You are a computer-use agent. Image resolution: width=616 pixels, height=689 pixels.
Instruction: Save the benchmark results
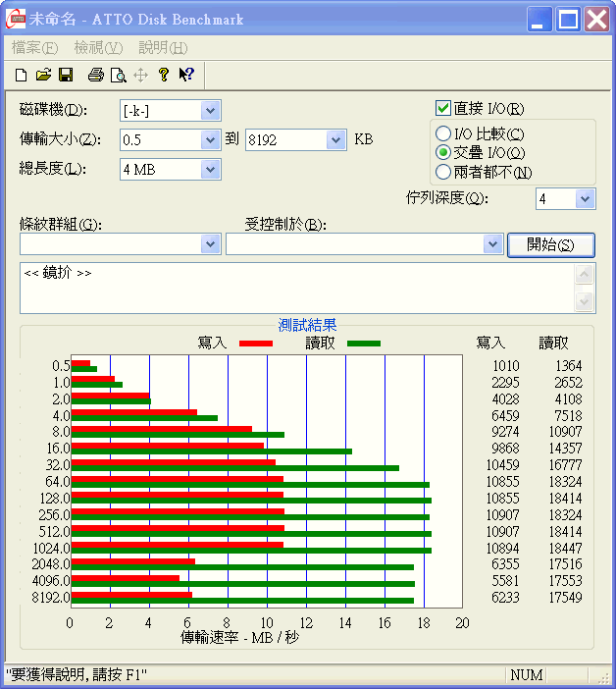click(x=66, y=76)
